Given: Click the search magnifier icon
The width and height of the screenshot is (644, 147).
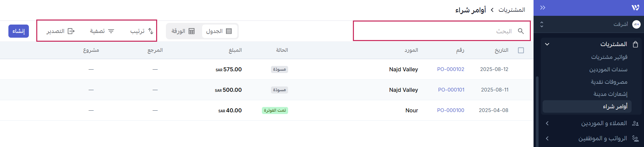Looking at the screenshot, I should pyautogui.click(x=521, y=31).
